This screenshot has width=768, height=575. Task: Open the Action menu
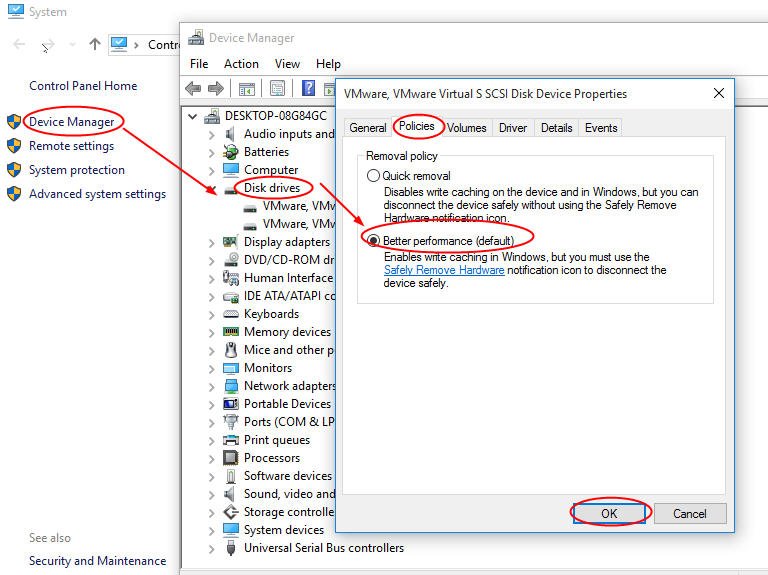(241, 64)
